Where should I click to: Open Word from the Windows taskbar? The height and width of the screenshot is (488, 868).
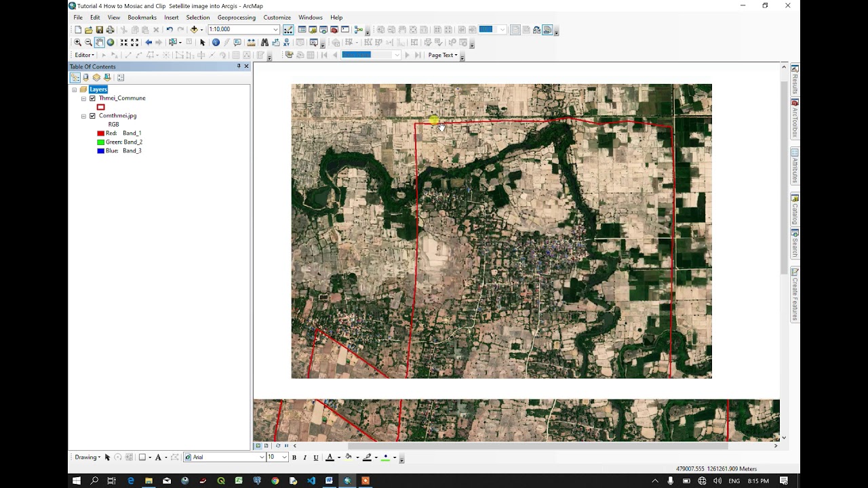pyautogui.click(x=329, y=481)
